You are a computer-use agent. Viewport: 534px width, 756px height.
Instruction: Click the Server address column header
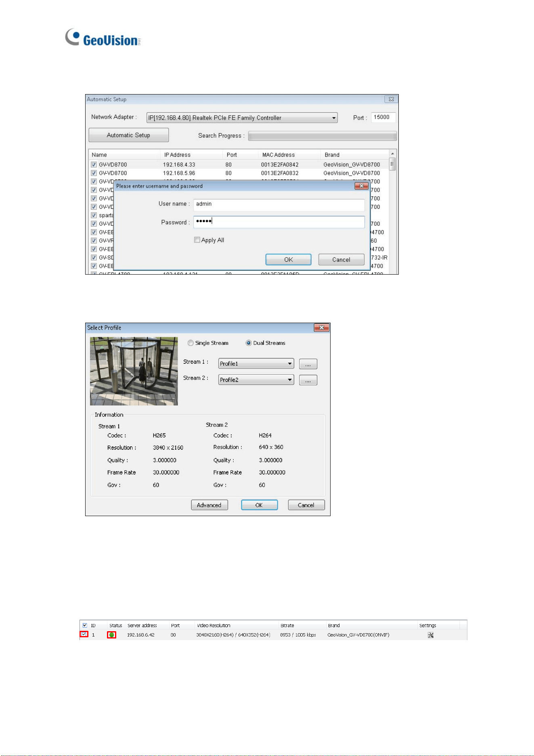coord(142,625)
